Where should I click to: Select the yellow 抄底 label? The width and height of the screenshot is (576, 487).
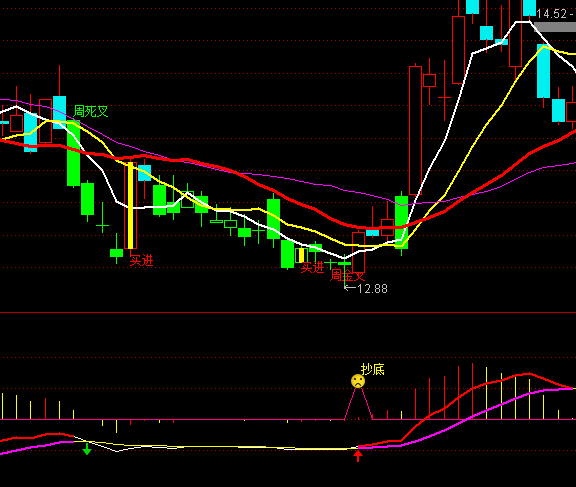coord(372,369)
